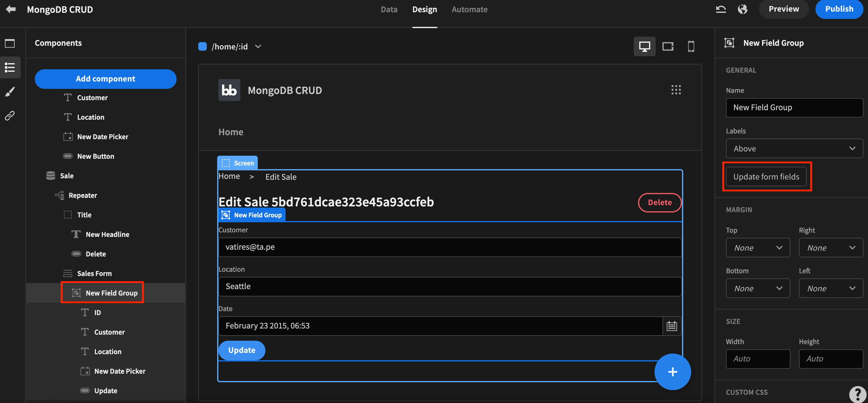The image size is (868, 403).
Task: Switch to tablet preview icon
Action: [x=668, y=46]
